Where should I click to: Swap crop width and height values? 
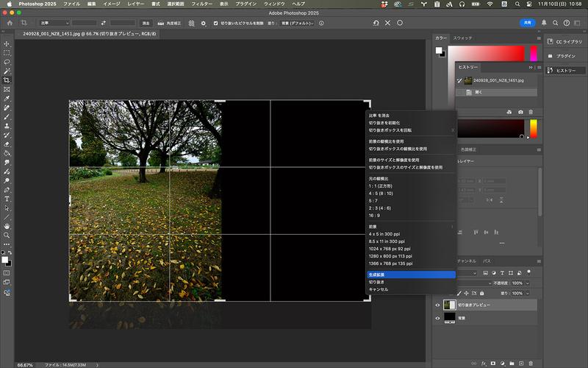pos(104,23)
